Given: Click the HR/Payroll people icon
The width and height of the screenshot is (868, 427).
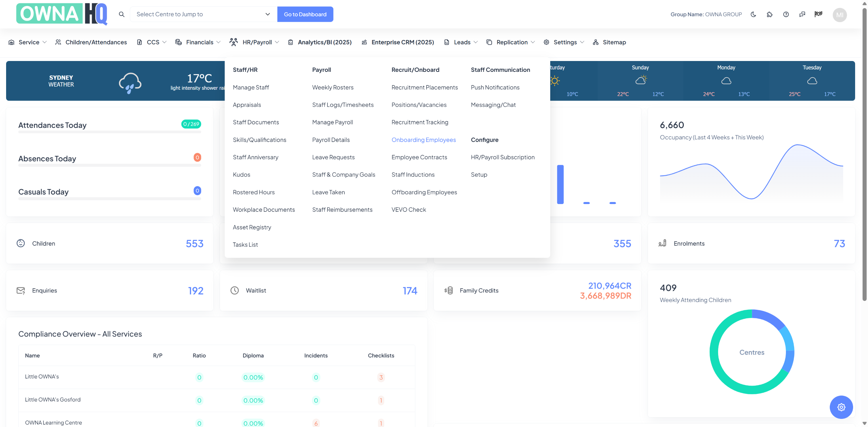Looking at the screenshot, I should 234,42.
